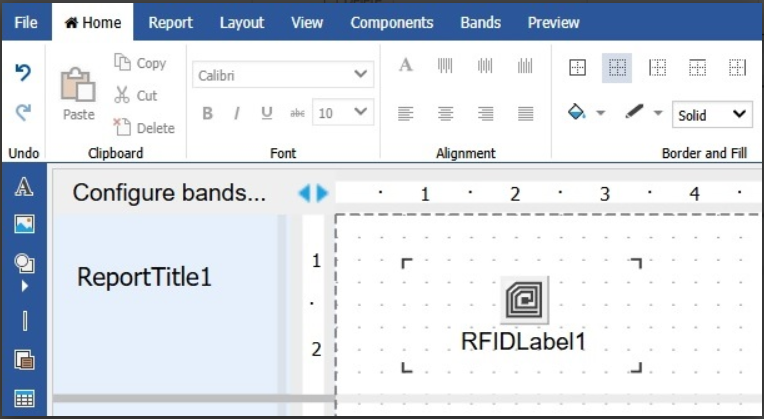Screen dimensions: 764x419
Task: Select the ReportTitle1 band label
Action: pyautogui.click(x=144, y=277)
